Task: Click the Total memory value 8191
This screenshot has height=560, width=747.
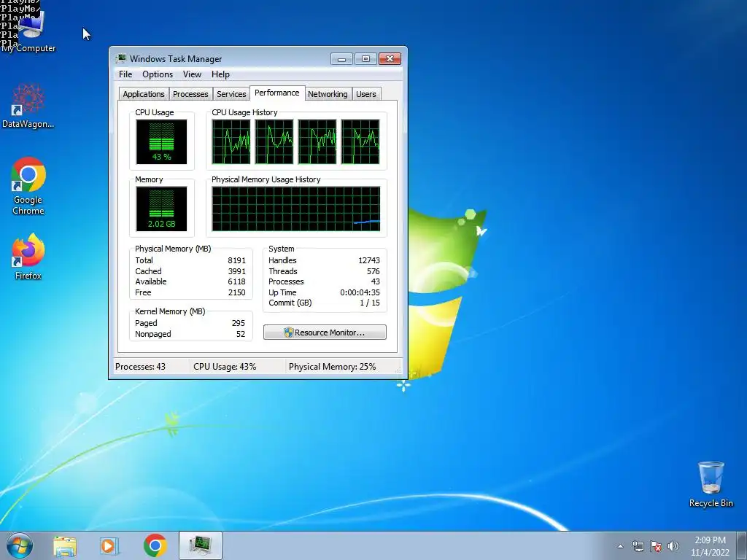Action: click(237, 260)
